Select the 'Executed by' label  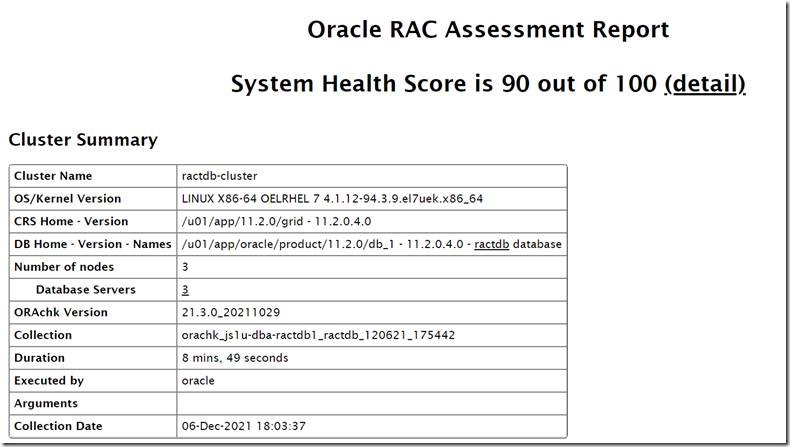49,380
